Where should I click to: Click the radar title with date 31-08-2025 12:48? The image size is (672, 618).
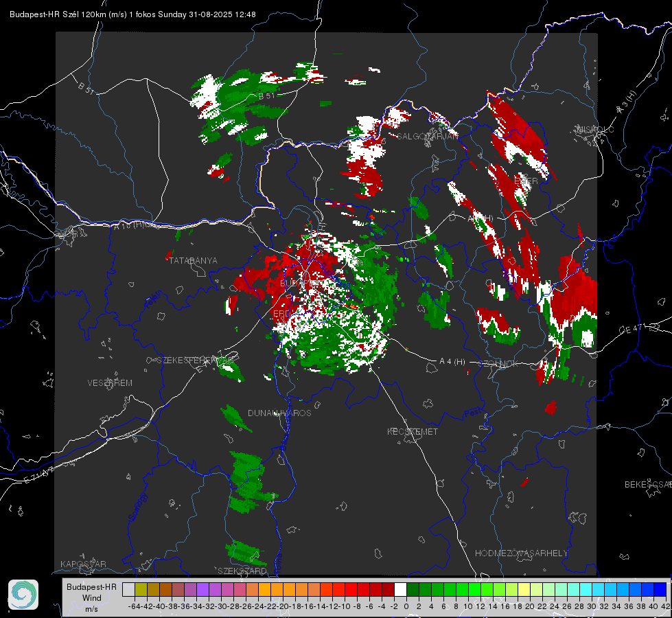coord(132,14)
